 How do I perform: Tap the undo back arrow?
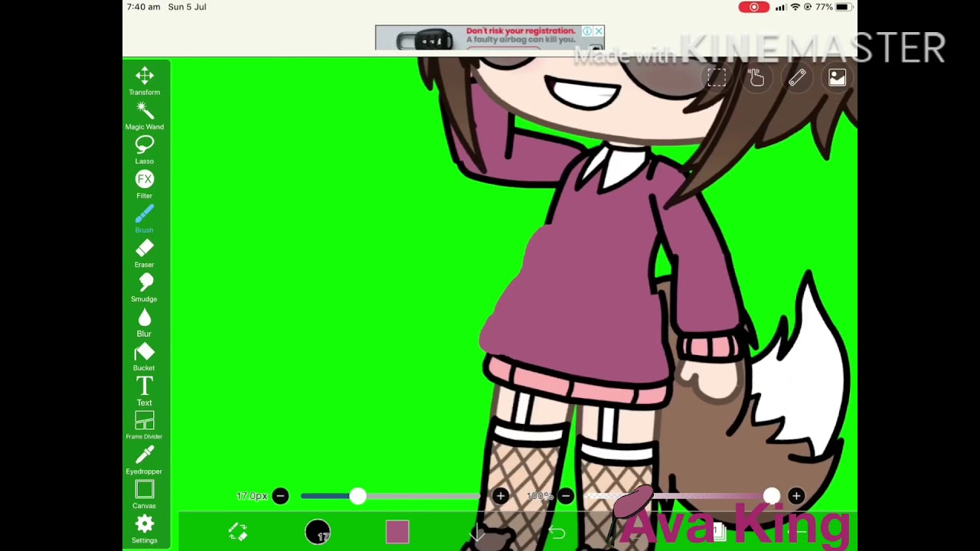point(557,533)
